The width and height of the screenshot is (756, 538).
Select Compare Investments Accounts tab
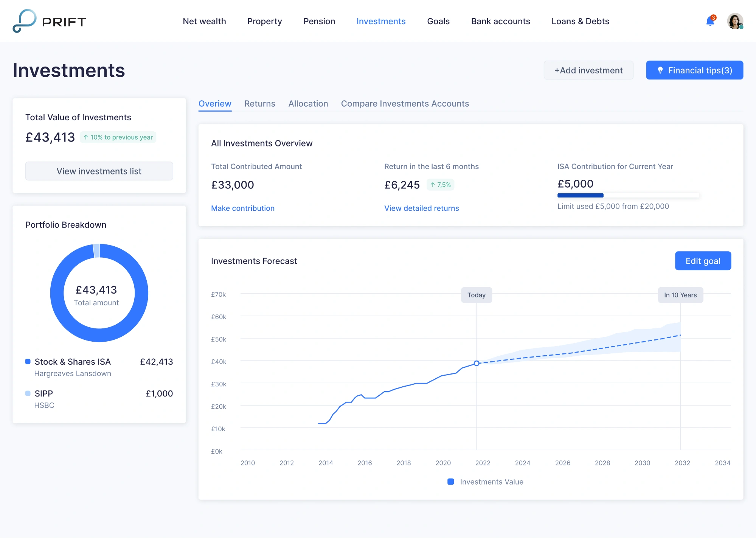point(405,103)
